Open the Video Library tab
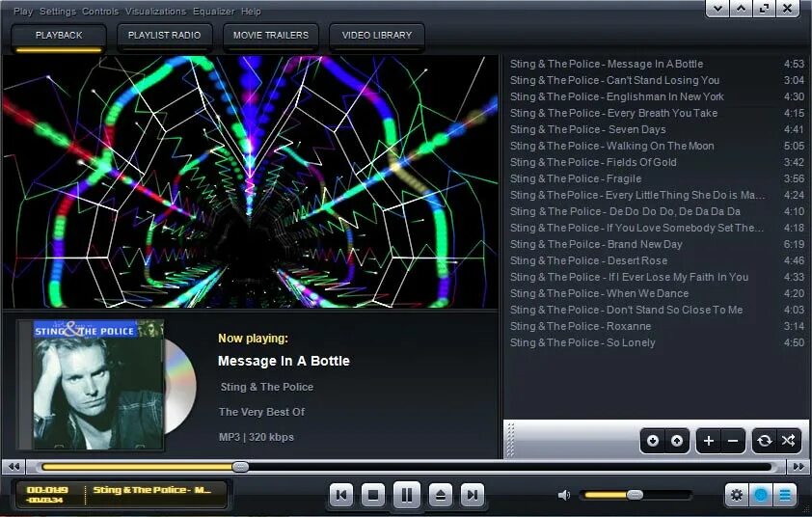Image resolution: width=812 pixels, height=517 pixels. (x=376, y=38)
